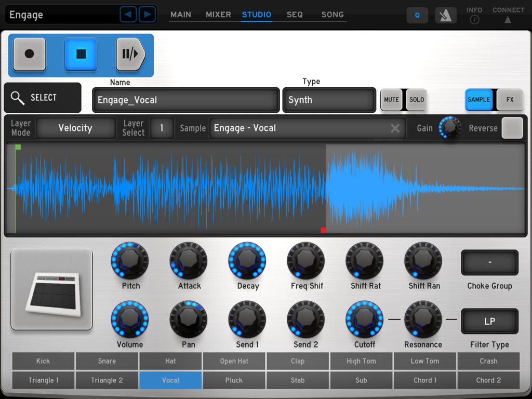The width and height of the screenshot is (532, 399).
Task: Start recording with the record button
Action: (x=29, y=55)
